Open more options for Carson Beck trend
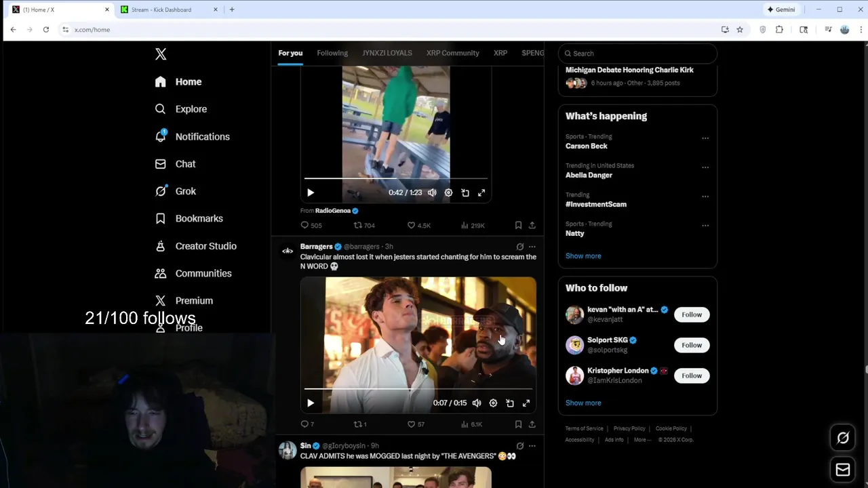Viewport: 868px width, 488px height. pyautogui.click(x=705, y=138)
